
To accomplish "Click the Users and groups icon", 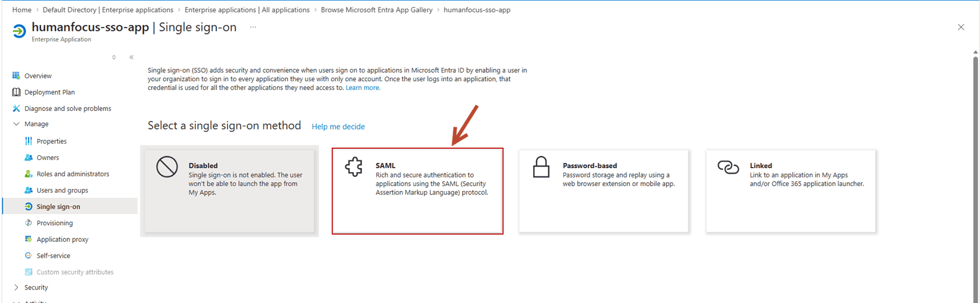I will [29, 190].
